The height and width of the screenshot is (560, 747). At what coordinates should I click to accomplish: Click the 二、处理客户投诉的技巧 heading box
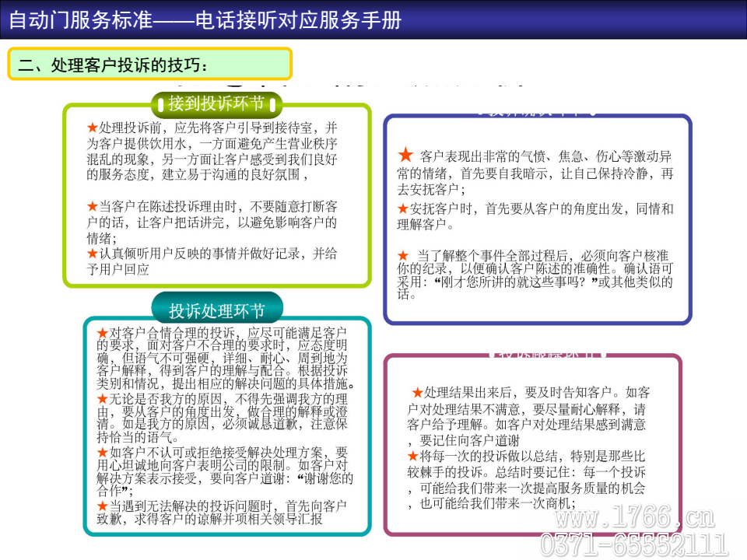click(x=149, y=65)
